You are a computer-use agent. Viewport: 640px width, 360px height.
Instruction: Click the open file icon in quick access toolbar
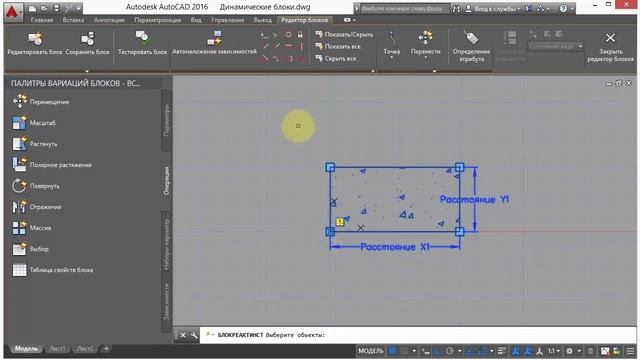point(44,8)
